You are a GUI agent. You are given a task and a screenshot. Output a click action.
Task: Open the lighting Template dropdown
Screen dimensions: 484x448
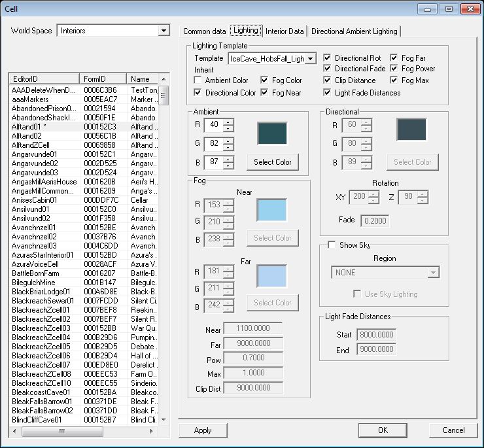(310, 58)
